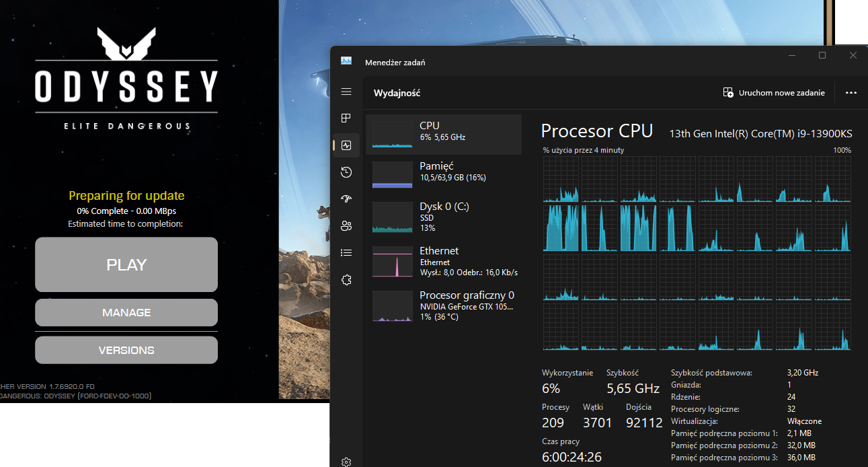Click the Wątki count 3701

[598, 423]
